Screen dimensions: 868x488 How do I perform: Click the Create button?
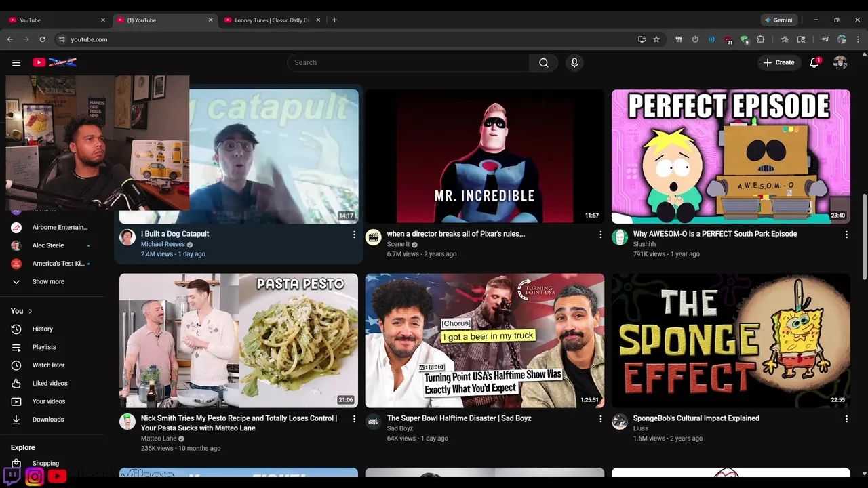(x=778, y=62)
